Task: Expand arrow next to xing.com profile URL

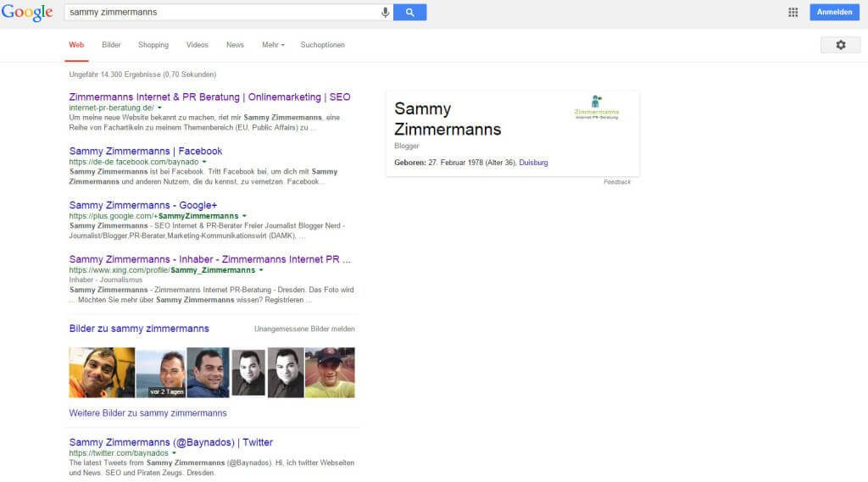Action: pos(261,270)
